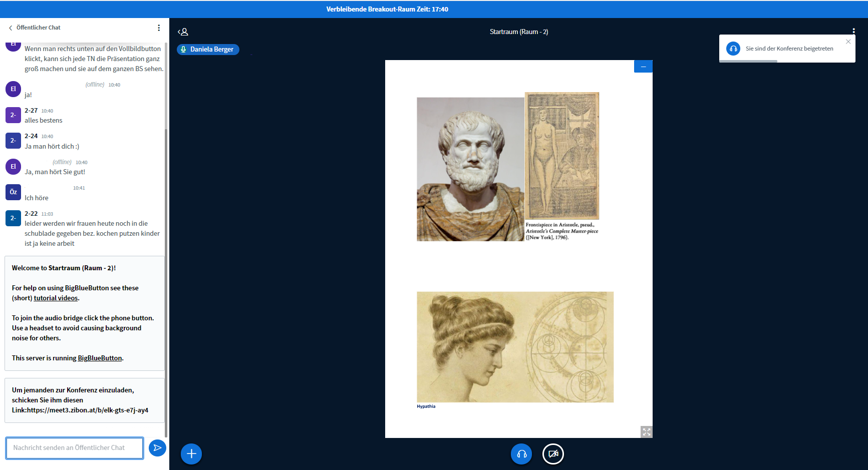This screenshot has width=868, height=470.
Task: Focus the Nachricht senden chat input field
Action: pyautogui.click(x=75, y=448)
